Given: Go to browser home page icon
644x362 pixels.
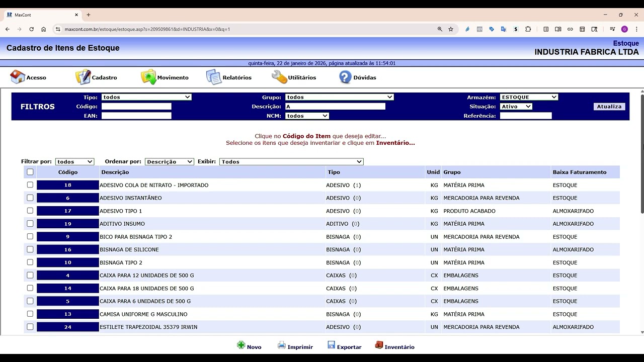Looking at the screenshot, I should pos(44,29).
